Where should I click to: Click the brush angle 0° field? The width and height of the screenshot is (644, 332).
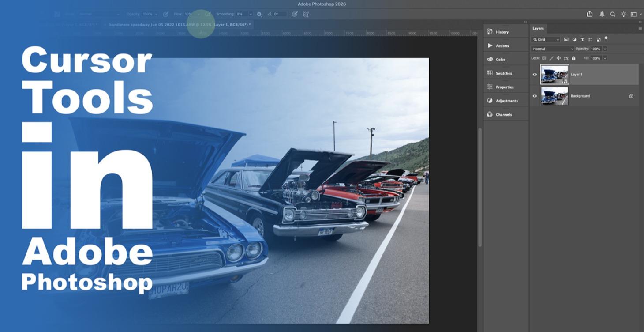tap(280, 14)
